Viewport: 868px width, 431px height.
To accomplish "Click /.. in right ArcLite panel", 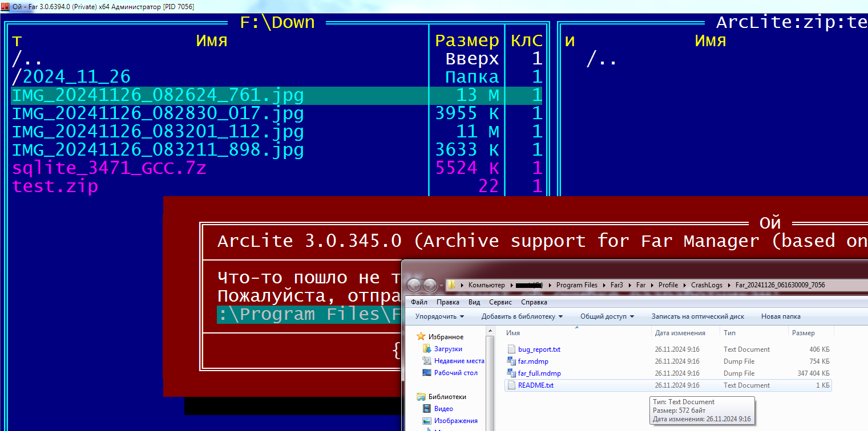I will click(601, 58).
